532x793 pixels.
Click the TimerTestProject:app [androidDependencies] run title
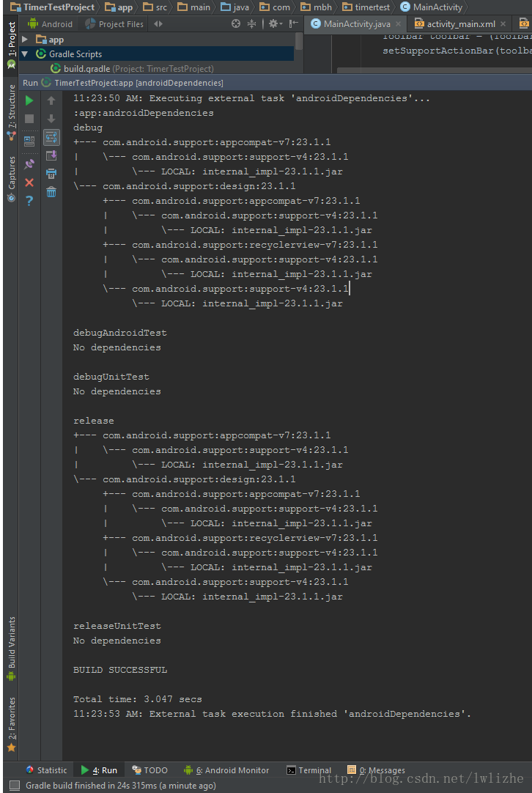pyautogui.click(x=139, y=82)
